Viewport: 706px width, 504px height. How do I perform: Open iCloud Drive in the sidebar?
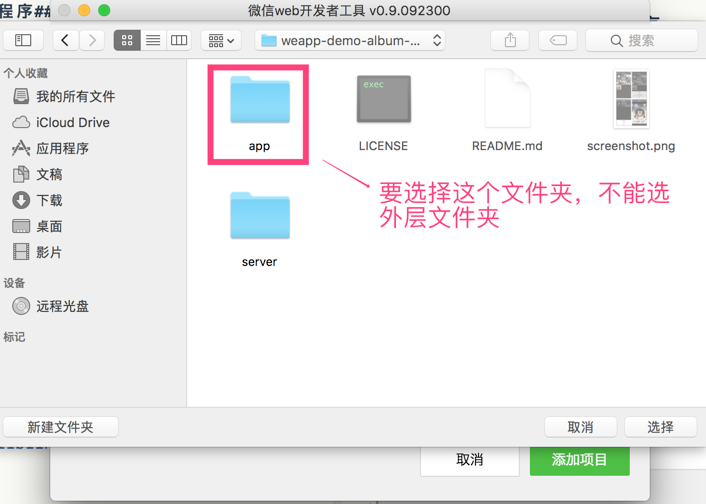[61, 122]
